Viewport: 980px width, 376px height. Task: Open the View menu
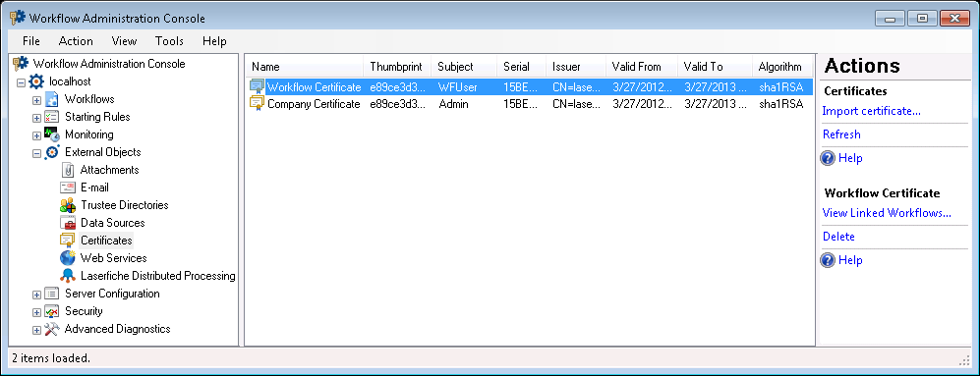click(x=125, y=41)
